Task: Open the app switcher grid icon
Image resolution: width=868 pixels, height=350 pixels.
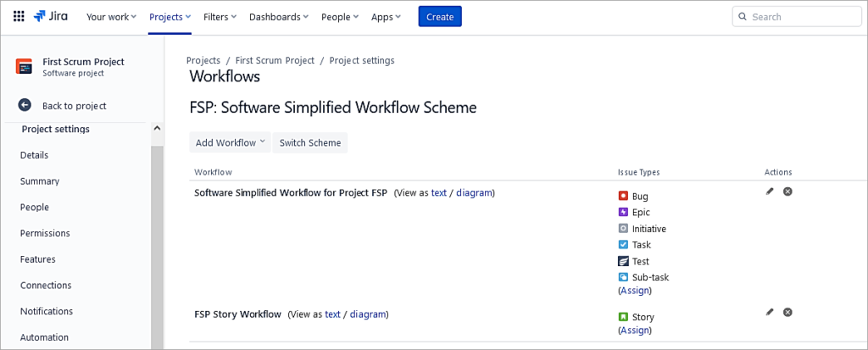Action: pos(19,16)
